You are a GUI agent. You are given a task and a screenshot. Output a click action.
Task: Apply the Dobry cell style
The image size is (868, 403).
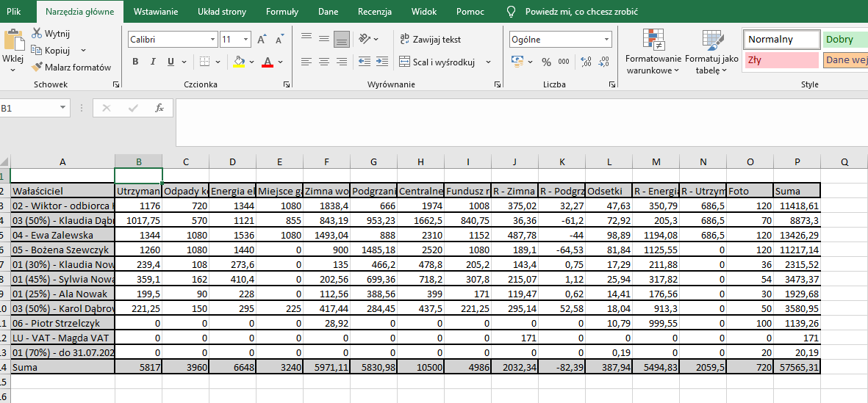pos(844,40)
